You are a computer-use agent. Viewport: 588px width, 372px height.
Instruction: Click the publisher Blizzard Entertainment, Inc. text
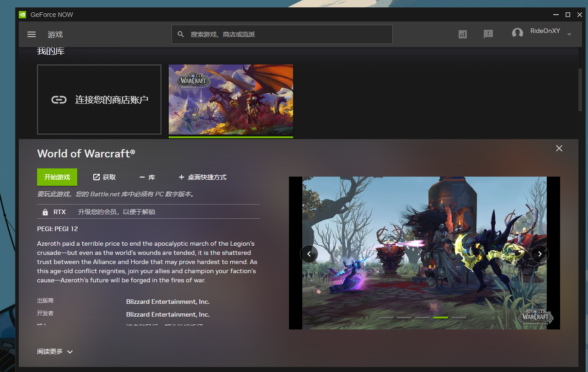pyautogui.click(x=168, y=302)
